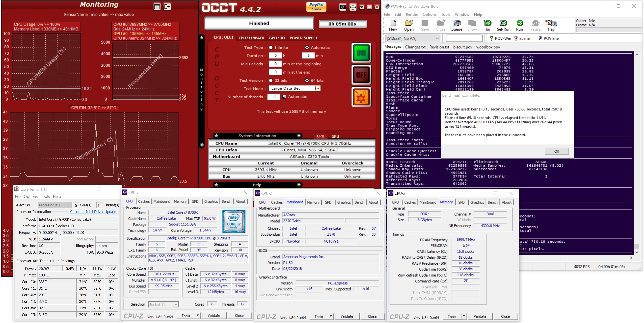Screen dimensions: 644x323
Task: Click the Scene help icon in POV-Ray
Action: pos(516,38)
